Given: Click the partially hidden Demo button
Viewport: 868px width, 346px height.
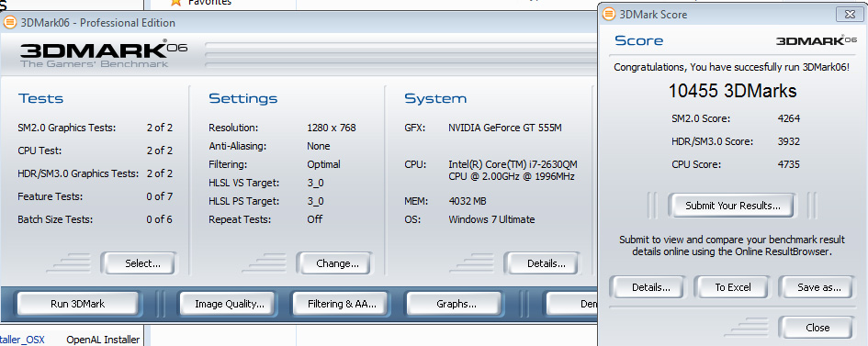Looking at the screenshot, I should click(572, 304).
